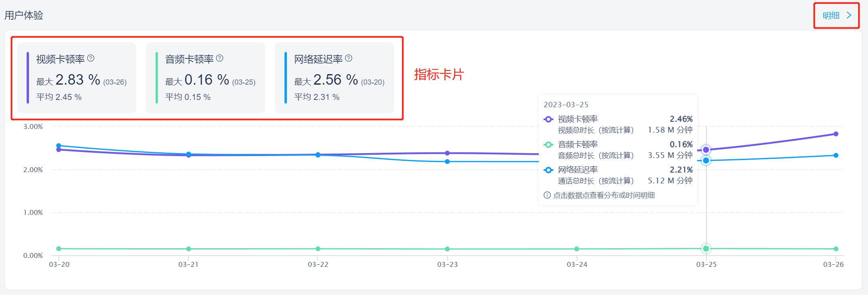Click the green data point on 03-24

[x=577, y=249]
